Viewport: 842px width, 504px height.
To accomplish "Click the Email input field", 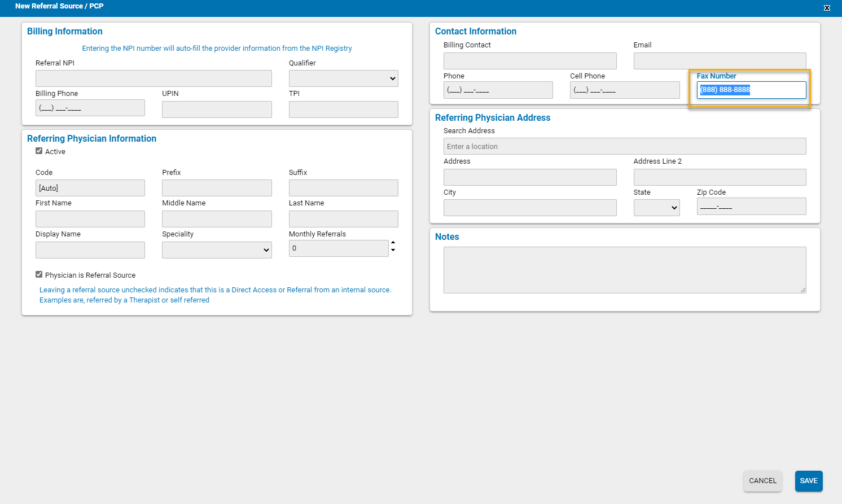I will click(720, 60).
